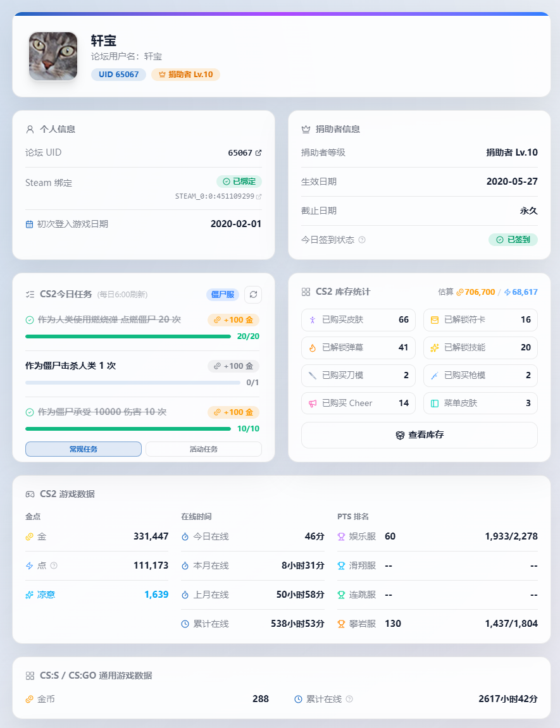The height and width of the screenshot is (728, 560).
Task: Click the 0/1 zombie kill progress bar
Action: point(133,383)
